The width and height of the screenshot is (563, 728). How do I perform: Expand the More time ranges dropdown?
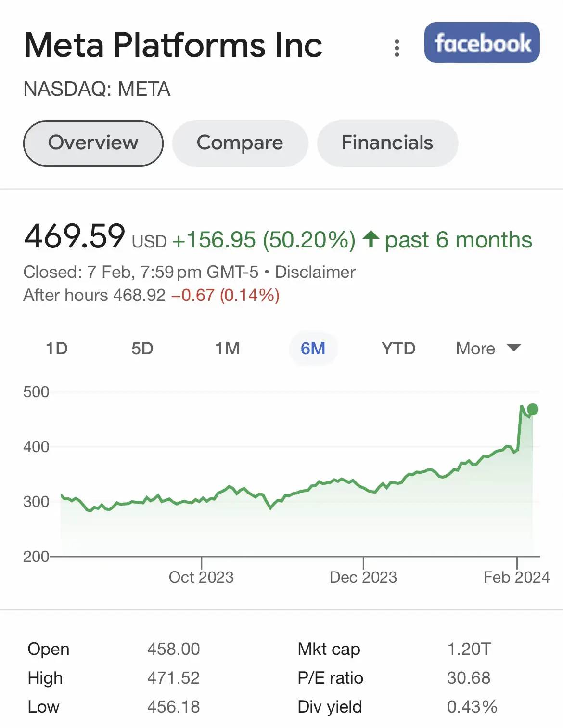[488, 348]
